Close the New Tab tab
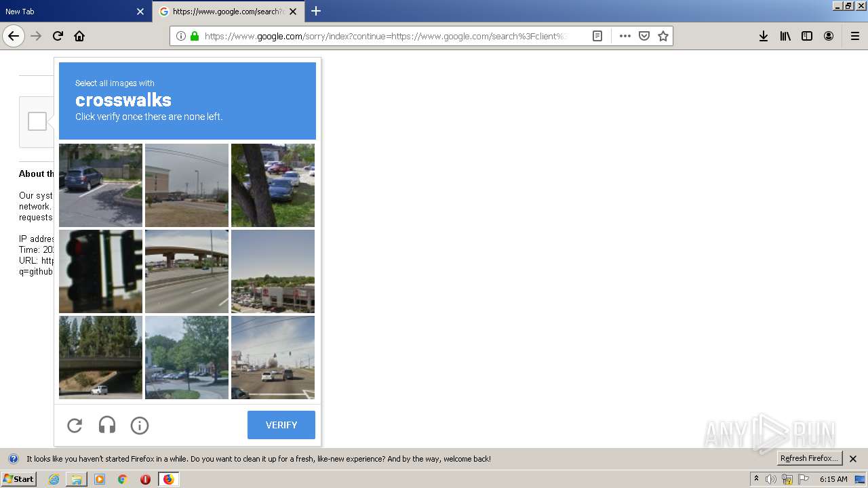868x488 pixels. 140,12
